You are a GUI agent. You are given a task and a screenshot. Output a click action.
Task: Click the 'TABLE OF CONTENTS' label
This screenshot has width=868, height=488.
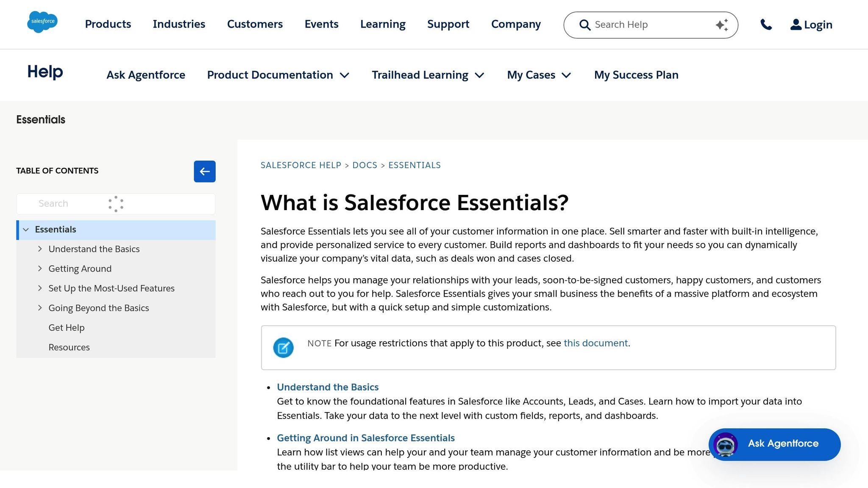[x=57, y=171]
